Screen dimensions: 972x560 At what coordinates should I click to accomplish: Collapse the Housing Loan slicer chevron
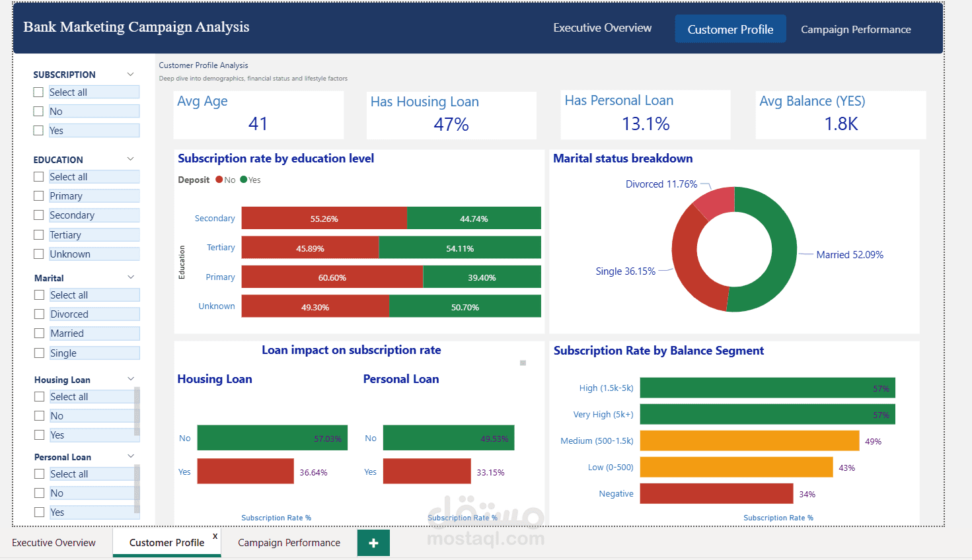131,379
